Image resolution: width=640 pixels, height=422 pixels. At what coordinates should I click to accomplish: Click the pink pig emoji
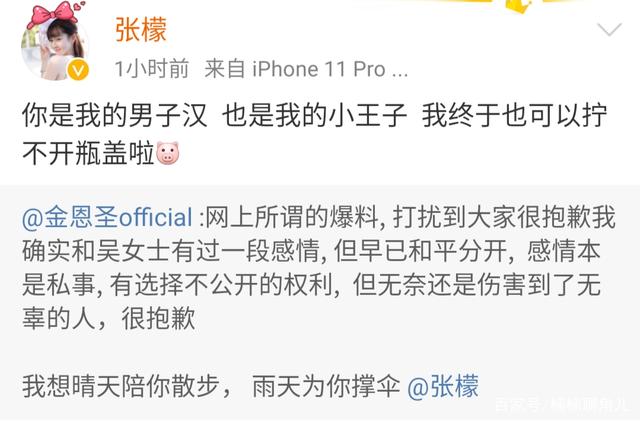167,153
